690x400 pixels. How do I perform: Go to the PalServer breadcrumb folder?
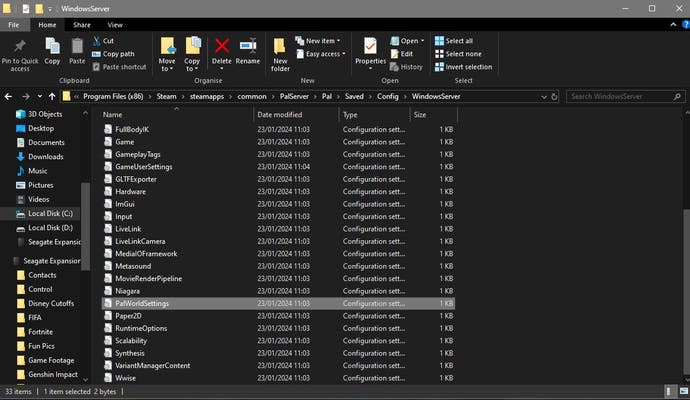[x=294, y=96]
